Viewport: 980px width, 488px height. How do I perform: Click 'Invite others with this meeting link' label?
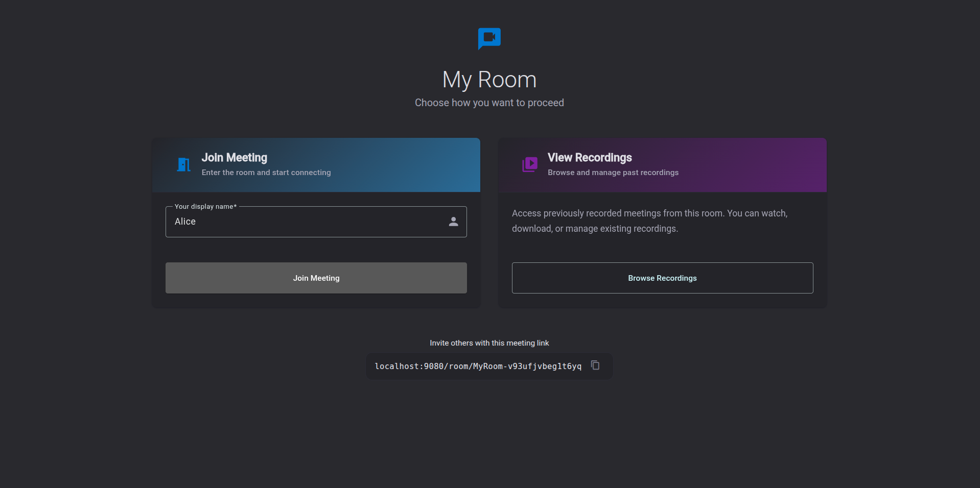[x=489, y=343]
